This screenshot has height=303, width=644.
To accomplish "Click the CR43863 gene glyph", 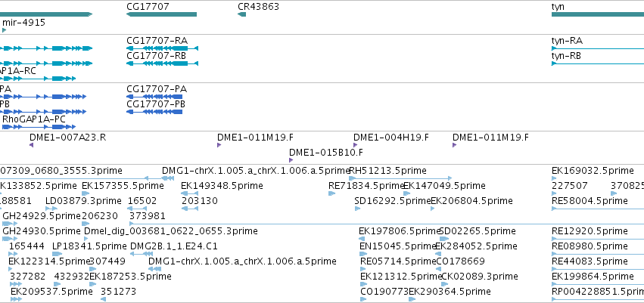I will click(241, 14).
